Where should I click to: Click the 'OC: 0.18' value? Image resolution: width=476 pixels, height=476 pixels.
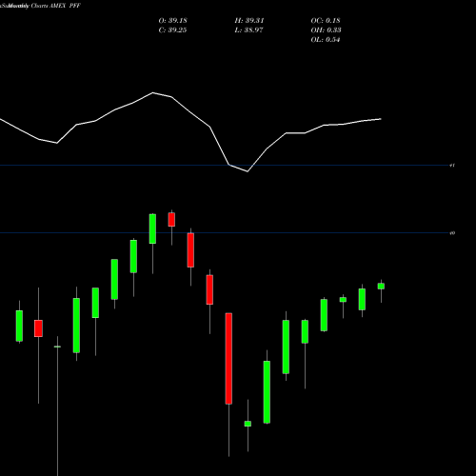point(326,21)
